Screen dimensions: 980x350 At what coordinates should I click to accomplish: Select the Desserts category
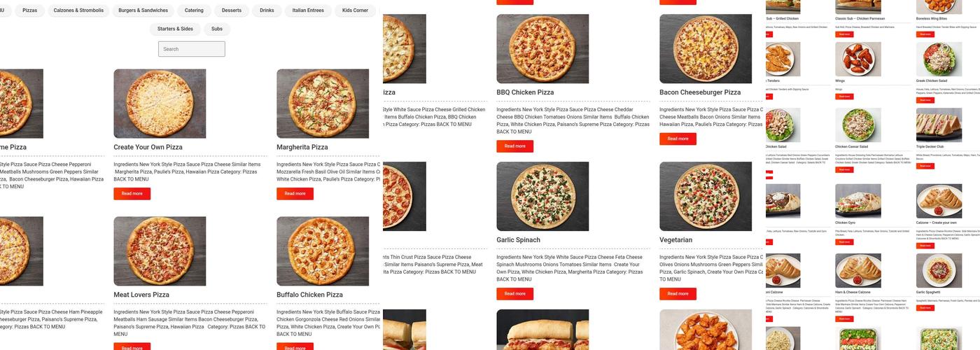232,10
